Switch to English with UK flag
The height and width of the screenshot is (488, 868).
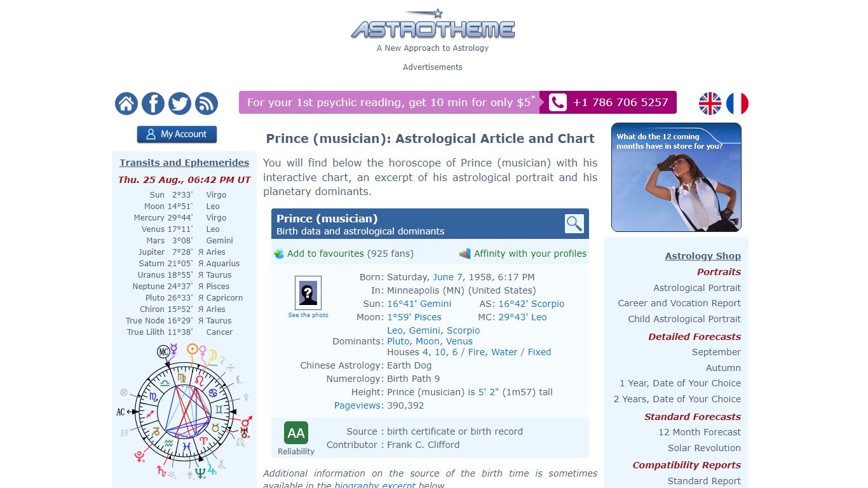710,104
